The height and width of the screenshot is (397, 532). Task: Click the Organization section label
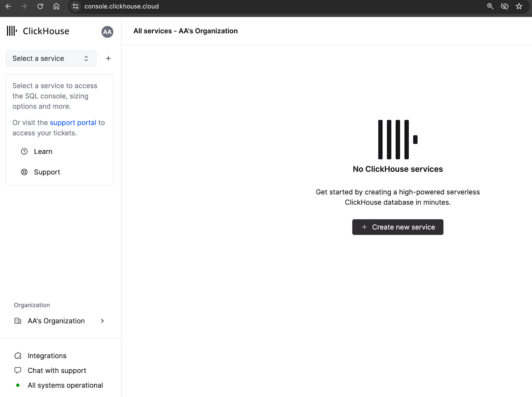[x=32, y=305]
